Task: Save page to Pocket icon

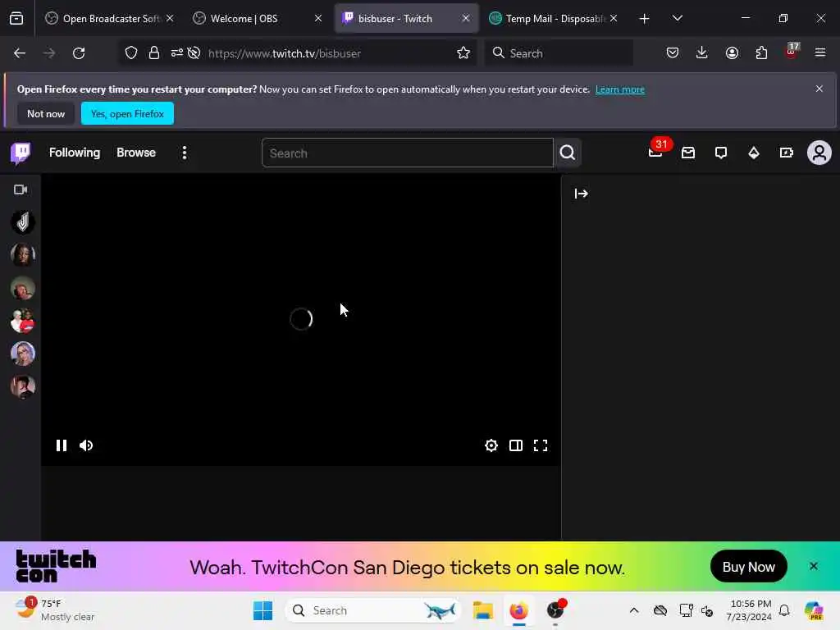Action: tap(673, 53)
